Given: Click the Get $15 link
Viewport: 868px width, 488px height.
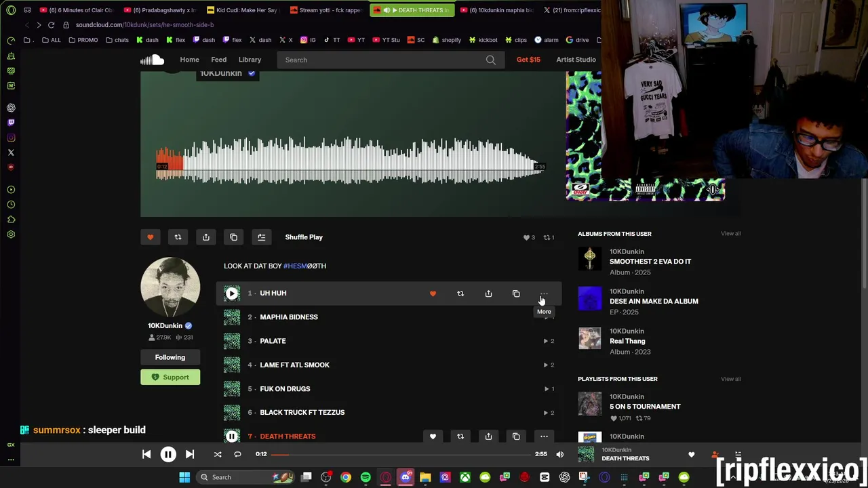Looking at the screenshot, I should [528, 60].
